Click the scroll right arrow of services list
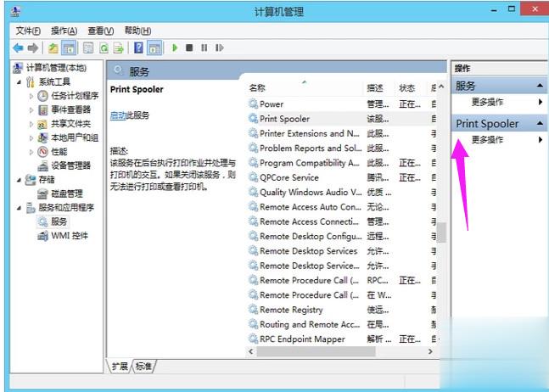549x392 pixels. 430,351
